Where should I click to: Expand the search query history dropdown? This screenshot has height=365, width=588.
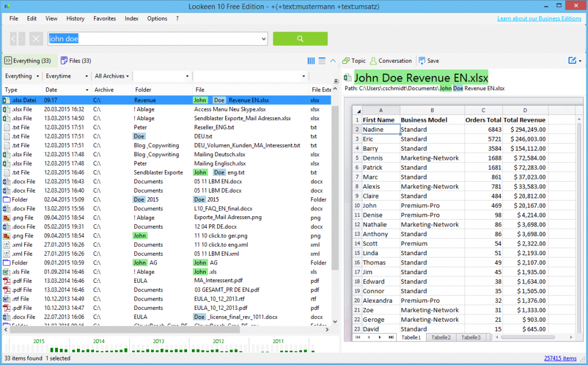(264, 39)
